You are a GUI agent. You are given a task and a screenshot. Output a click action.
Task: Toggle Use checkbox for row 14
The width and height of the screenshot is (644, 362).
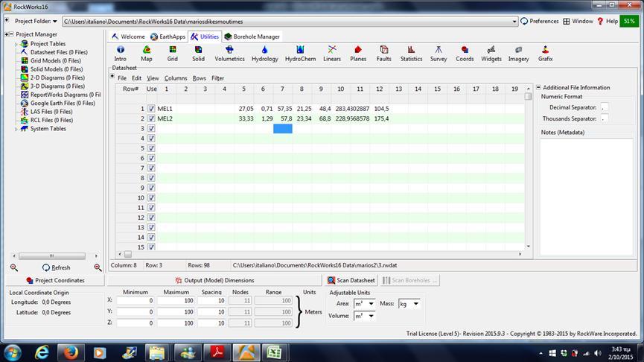pos(151,237)
